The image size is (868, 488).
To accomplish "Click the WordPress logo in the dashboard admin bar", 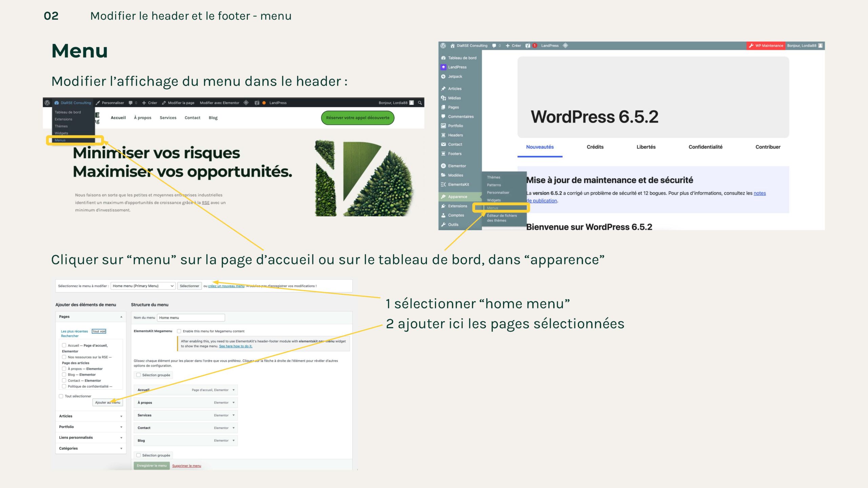I will point(443,45).
